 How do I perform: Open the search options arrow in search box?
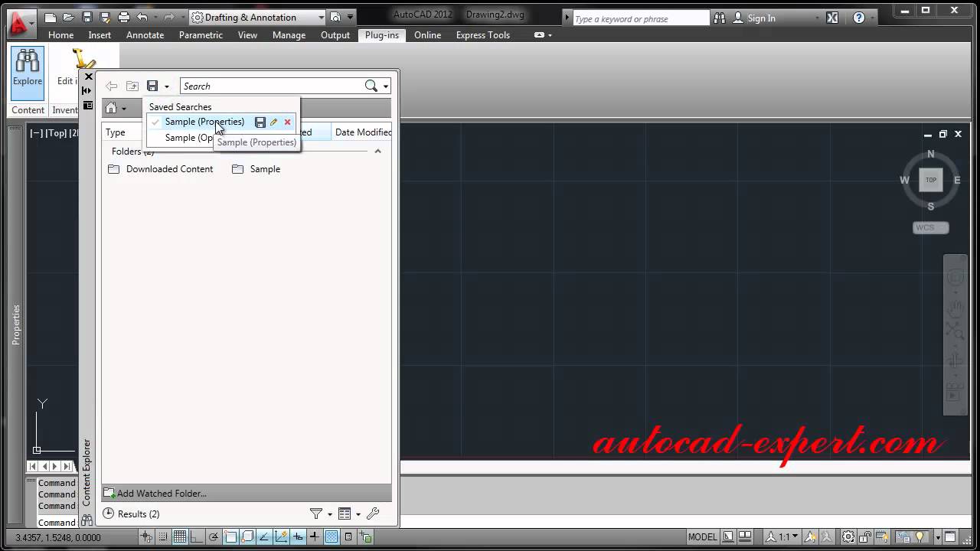tap(386, 86)
